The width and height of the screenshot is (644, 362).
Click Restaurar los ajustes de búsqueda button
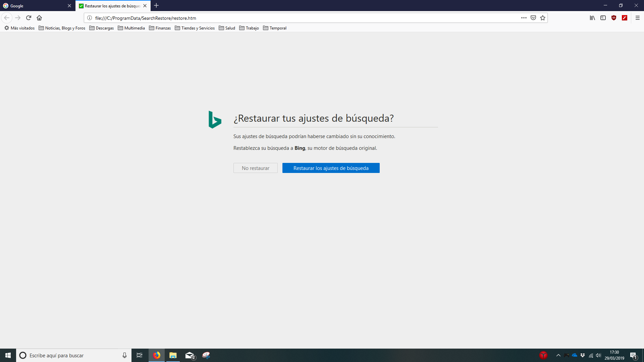pos(331,168)
